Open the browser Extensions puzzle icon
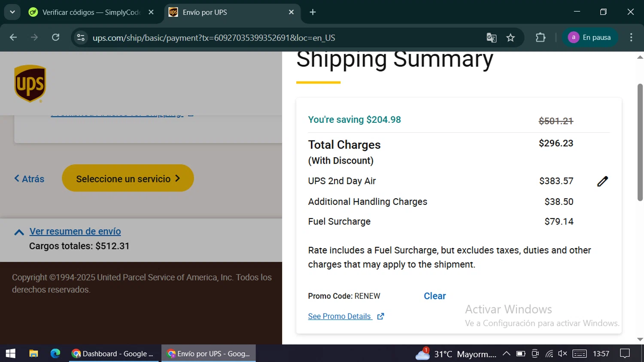644x362 pixels. (541, 38)
